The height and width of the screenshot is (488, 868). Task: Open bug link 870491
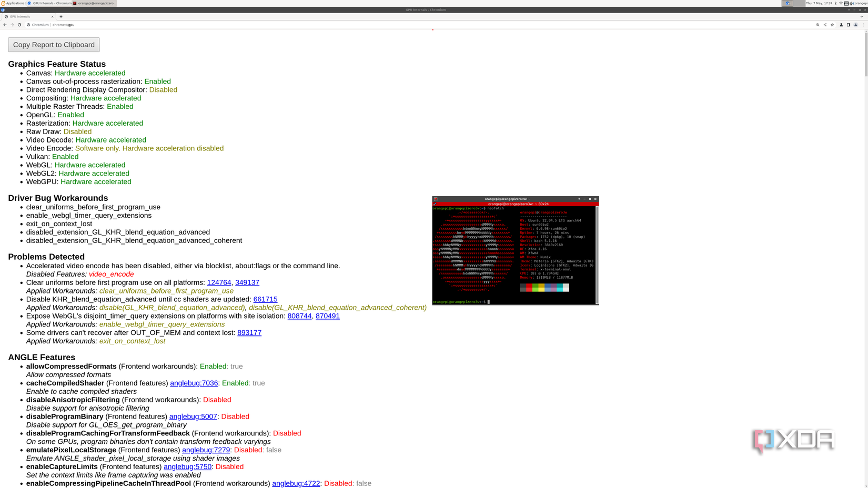pos(328,316)
